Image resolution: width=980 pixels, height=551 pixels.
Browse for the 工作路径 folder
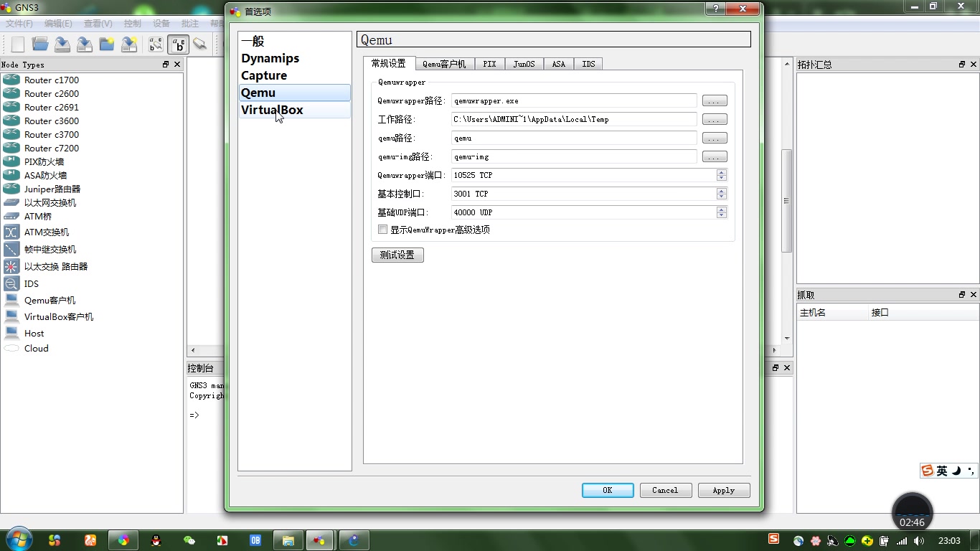(x=715, y=120)
